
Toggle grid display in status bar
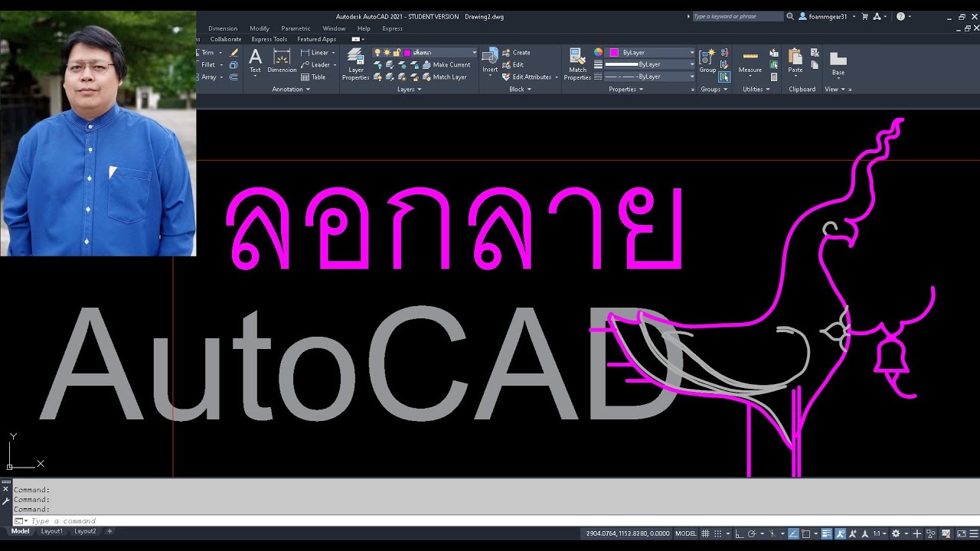[706, 533]
